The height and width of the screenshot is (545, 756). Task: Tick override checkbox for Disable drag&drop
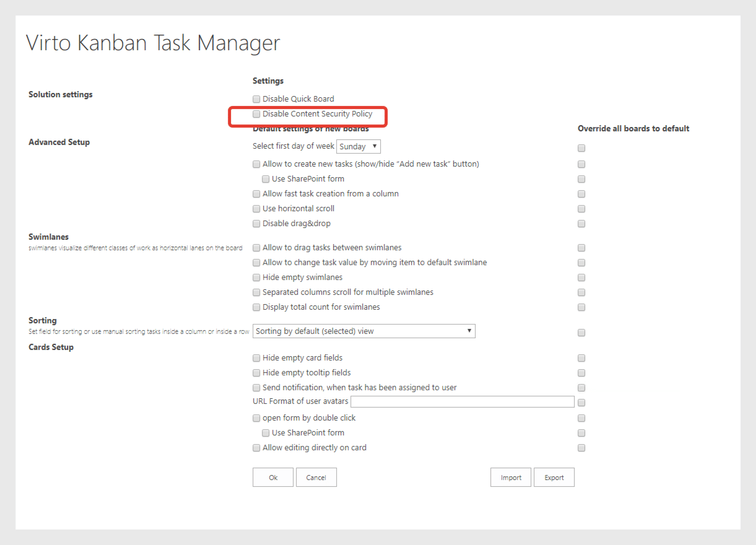click(581, 224)
